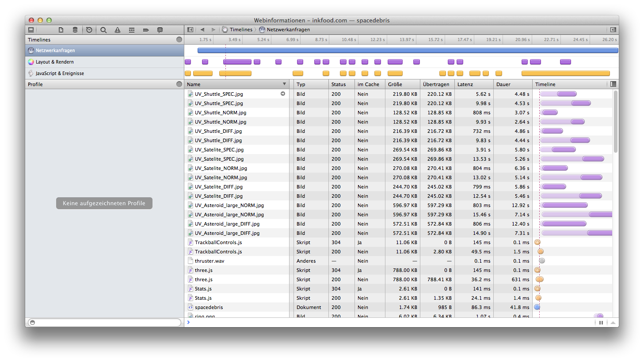Click the Name column sort arrow
The image size is (644, 362).
pyautogui.click(x=284, y=84)
